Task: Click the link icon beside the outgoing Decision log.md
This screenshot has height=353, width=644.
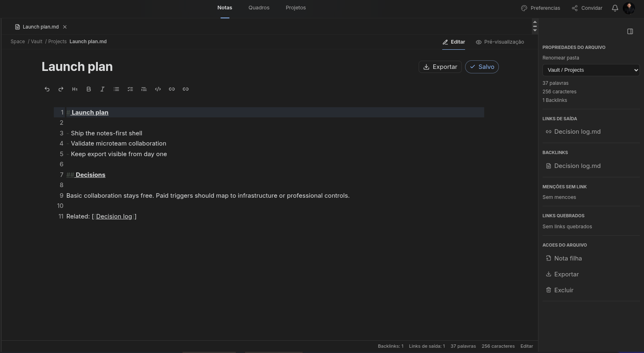Action: (549, 132)
